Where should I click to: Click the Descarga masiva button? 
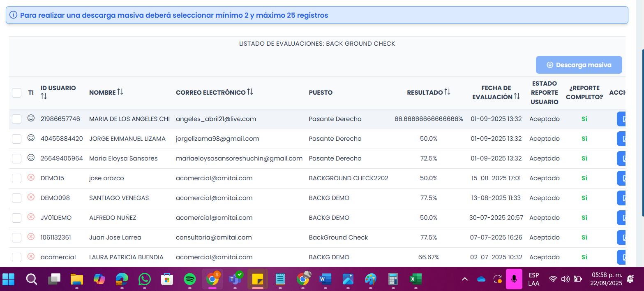[579, 65]
